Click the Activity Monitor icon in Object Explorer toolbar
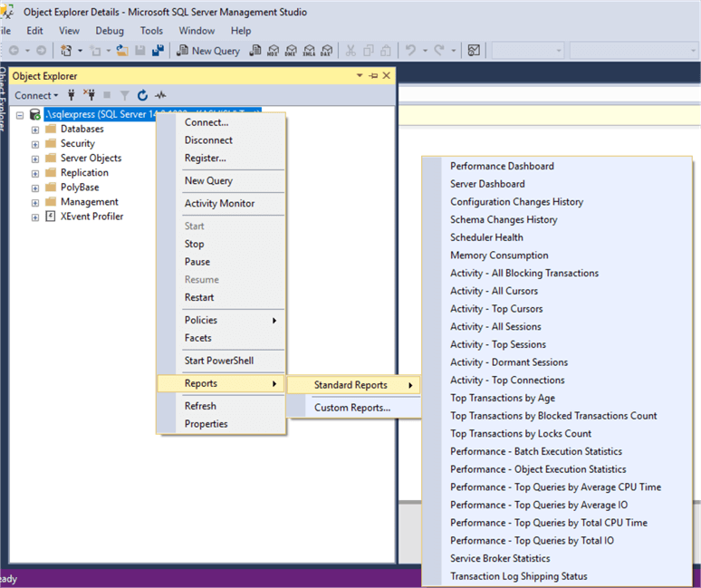This screenshot has height=588, width=701. pyautogui.click(x=160, y=95)
